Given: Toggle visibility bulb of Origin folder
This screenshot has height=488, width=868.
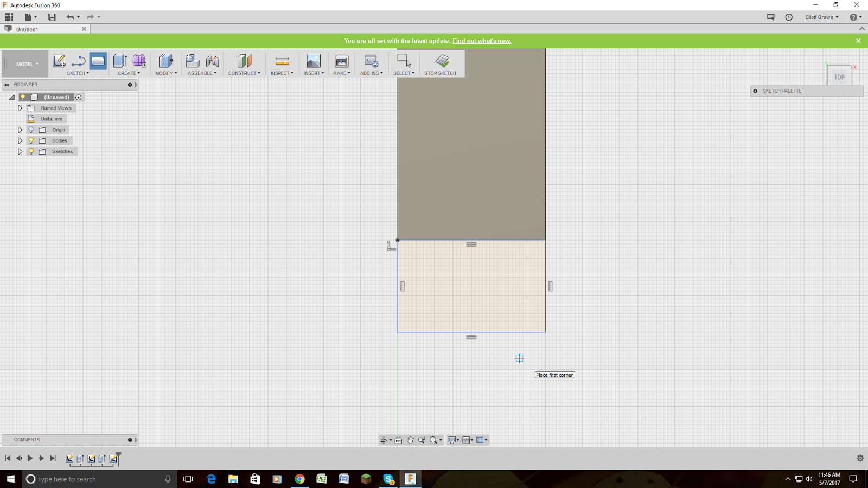Looking at the screenshot, I should point(31,130).
